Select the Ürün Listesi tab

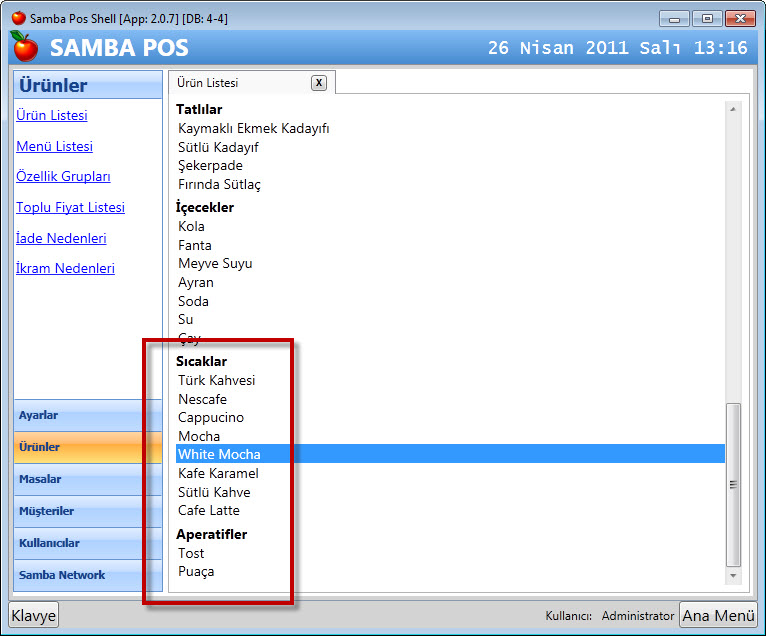[x=208, y=83]
